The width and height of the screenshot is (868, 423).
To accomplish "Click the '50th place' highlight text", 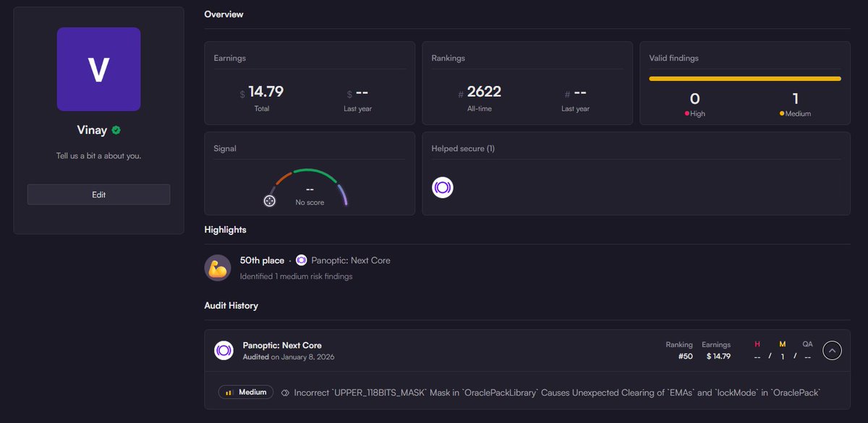I will (x=261, y=260).
